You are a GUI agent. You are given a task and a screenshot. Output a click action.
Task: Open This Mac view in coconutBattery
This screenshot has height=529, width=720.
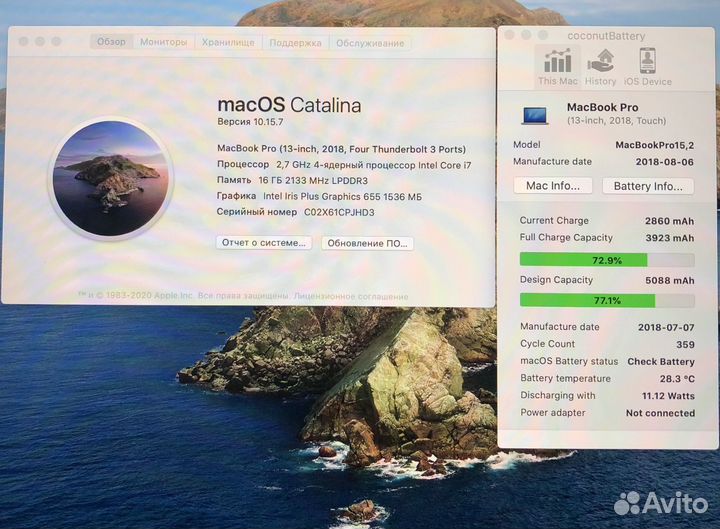(x=557, y=67)
